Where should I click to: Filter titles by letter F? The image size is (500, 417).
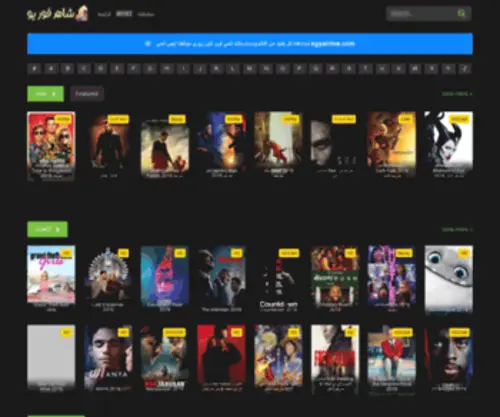134,69
